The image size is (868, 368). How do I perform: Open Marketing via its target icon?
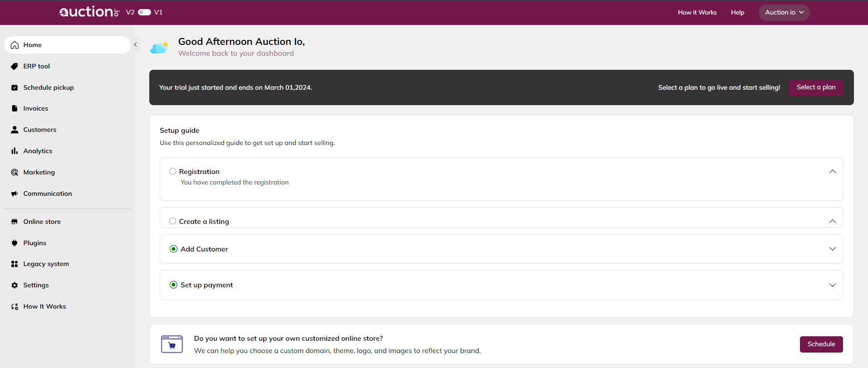15,172
